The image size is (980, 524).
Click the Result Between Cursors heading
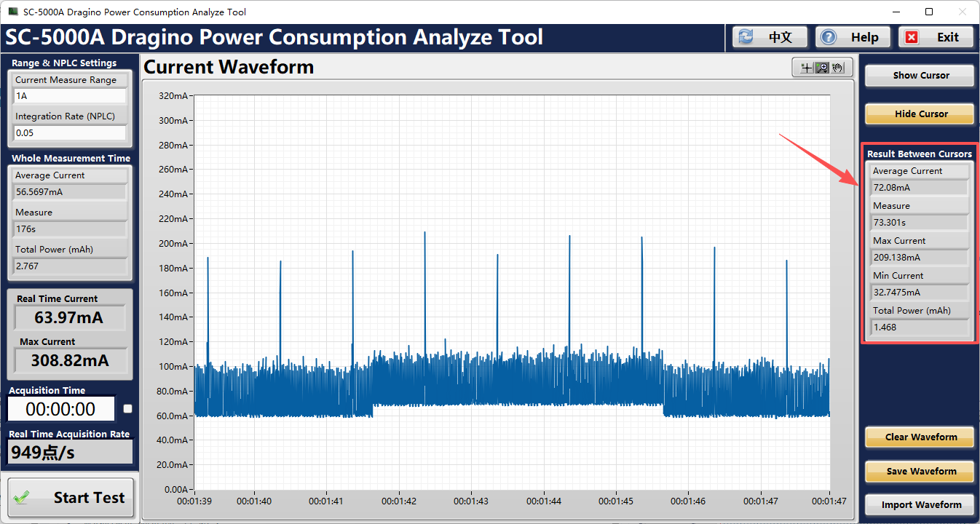click(920, 154)
